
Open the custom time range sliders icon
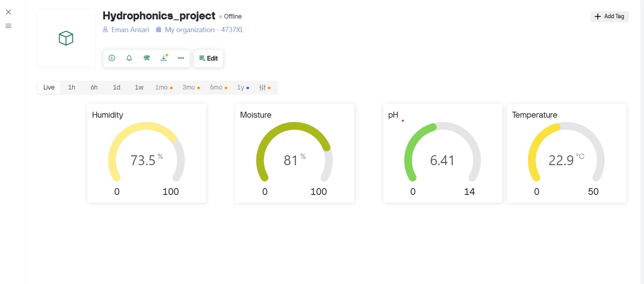263,88
